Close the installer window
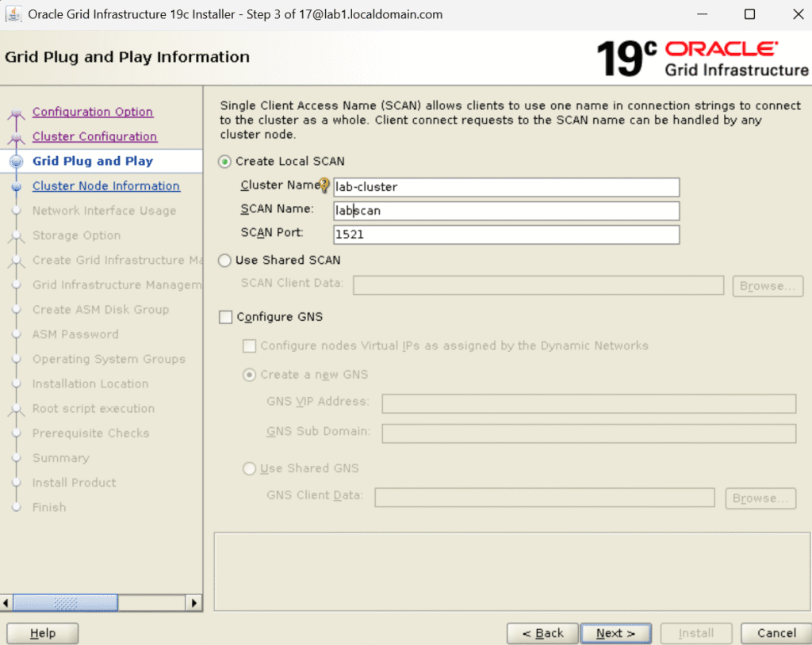 point(798,14)
